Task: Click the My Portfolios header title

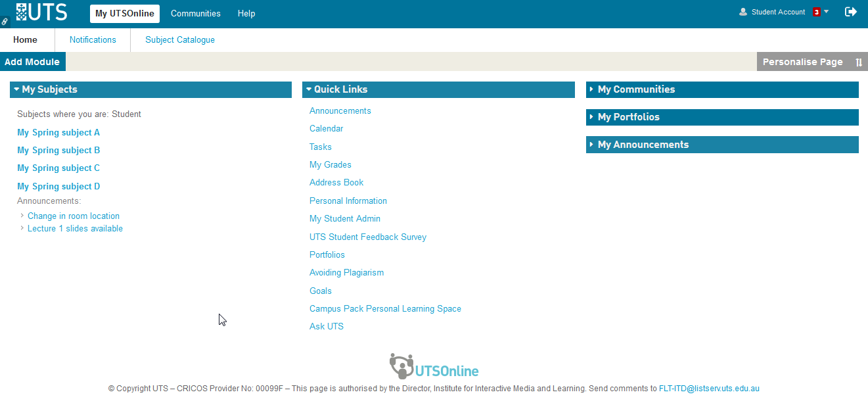Action: pos(629,117)
